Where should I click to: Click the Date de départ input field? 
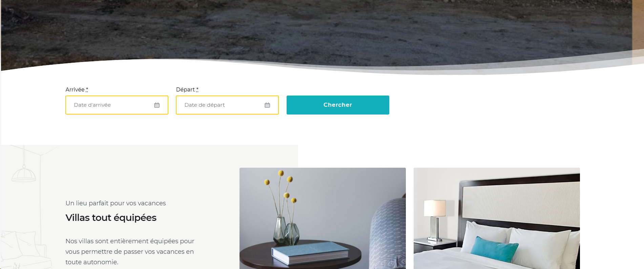pos(227,105)
